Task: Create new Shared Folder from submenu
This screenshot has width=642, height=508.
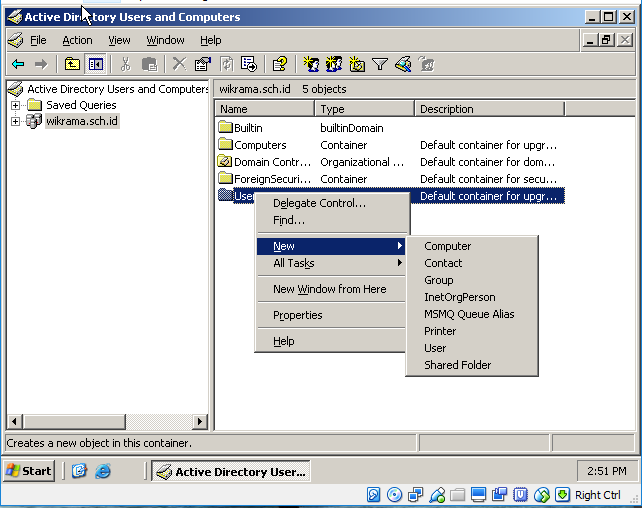Action: click(x=472, y=365)
